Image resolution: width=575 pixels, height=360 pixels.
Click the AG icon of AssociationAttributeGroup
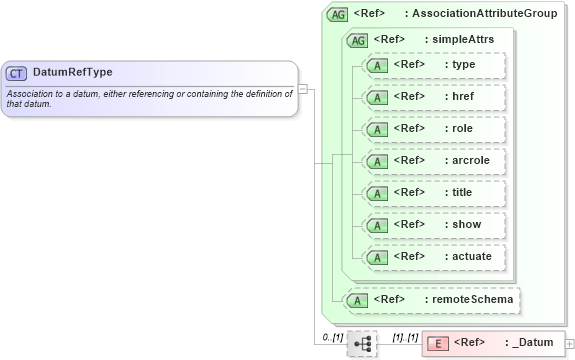coord(337,15)
